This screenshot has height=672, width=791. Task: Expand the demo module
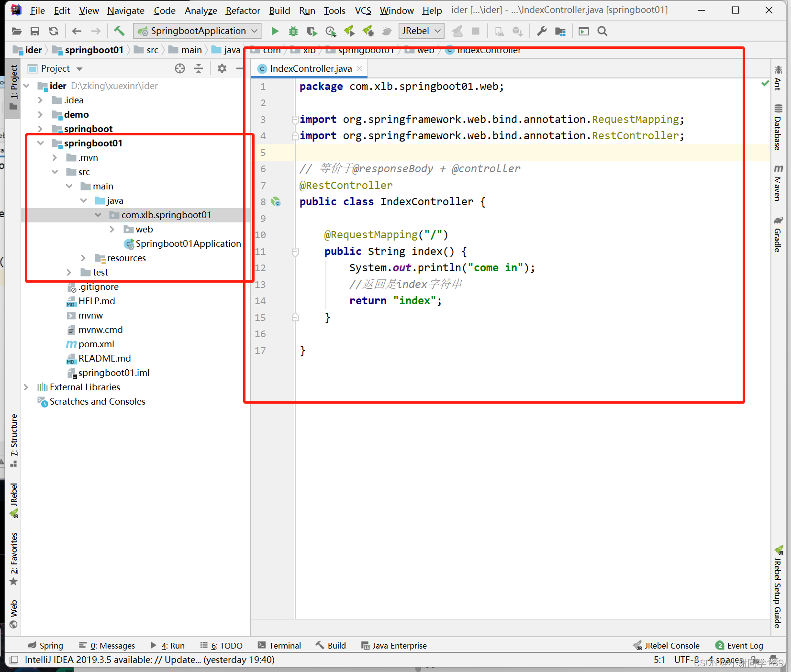pos(40,114)
